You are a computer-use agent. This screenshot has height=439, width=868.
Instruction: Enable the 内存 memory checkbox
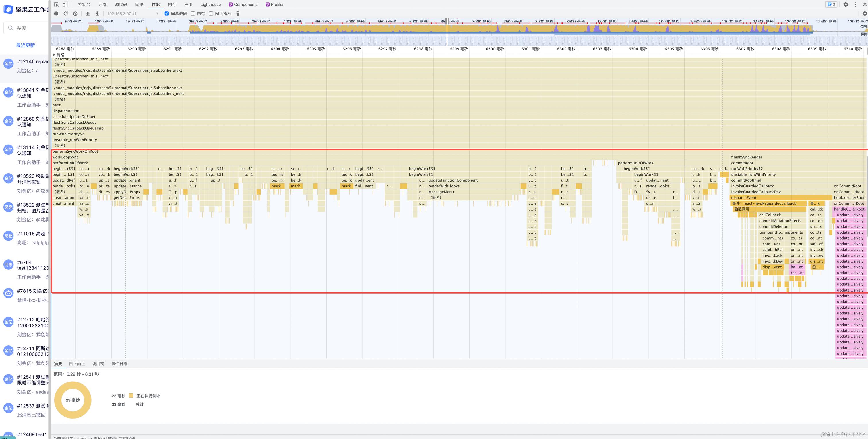(193, 14)
